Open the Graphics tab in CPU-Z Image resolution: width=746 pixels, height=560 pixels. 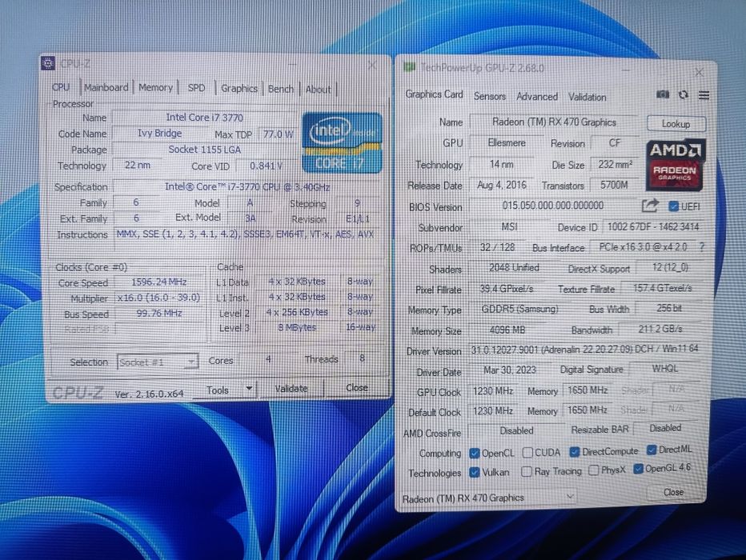239,89
